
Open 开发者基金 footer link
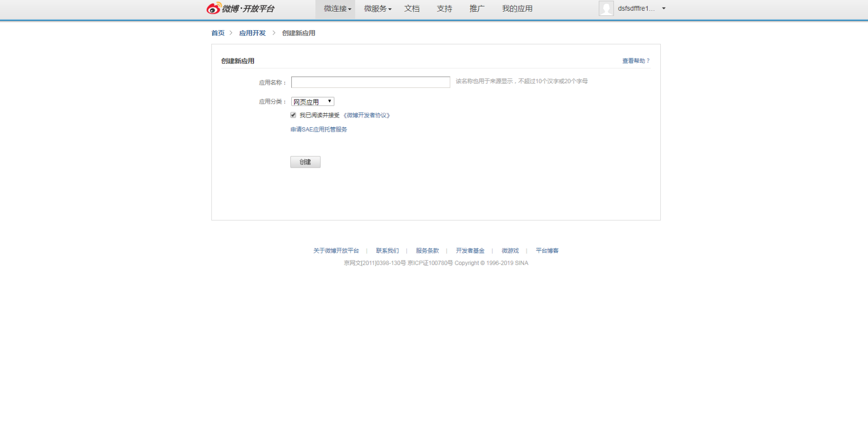(x=470, y=251)
